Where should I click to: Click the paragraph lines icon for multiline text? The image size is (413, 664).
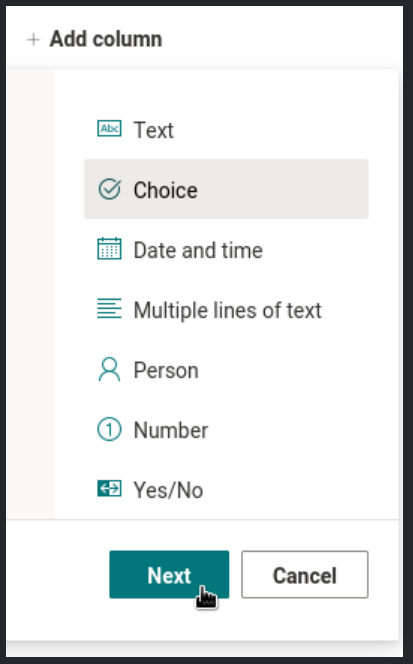tap(109, 308)
